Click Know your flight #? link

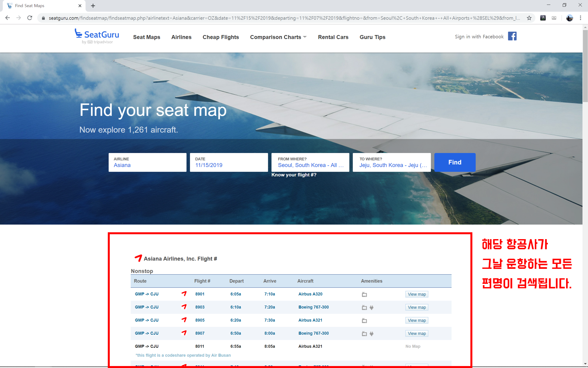pos(294,175)
